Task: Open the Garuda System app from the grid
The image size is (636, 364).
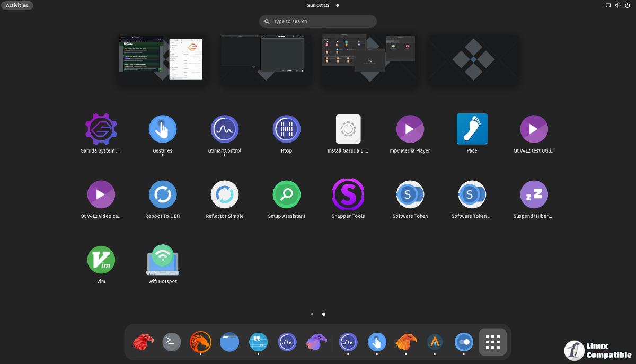Action: point(101,129)
